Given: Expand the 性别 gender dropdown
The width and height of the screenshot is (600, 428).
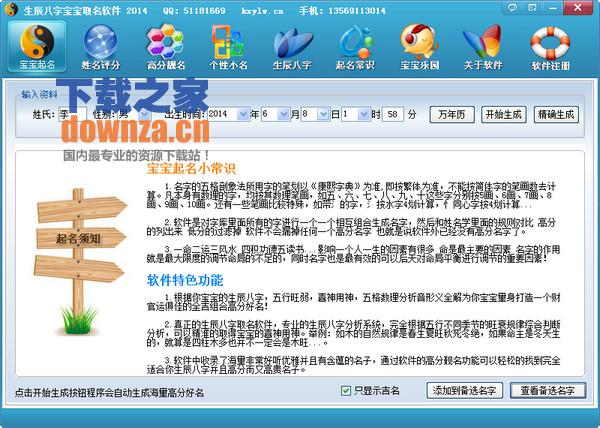Looking at the screenshot, I should point(144,114).
